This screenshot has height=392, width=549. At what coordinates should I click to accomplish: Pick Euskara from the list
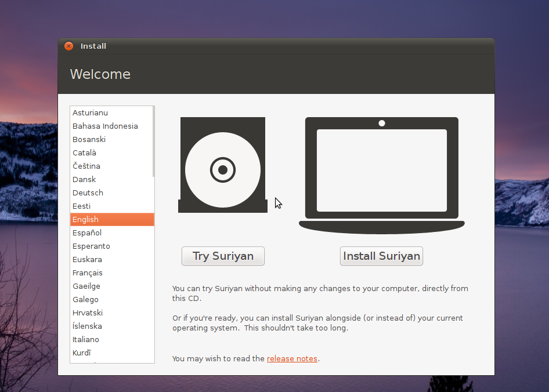(x=112, y=259)
